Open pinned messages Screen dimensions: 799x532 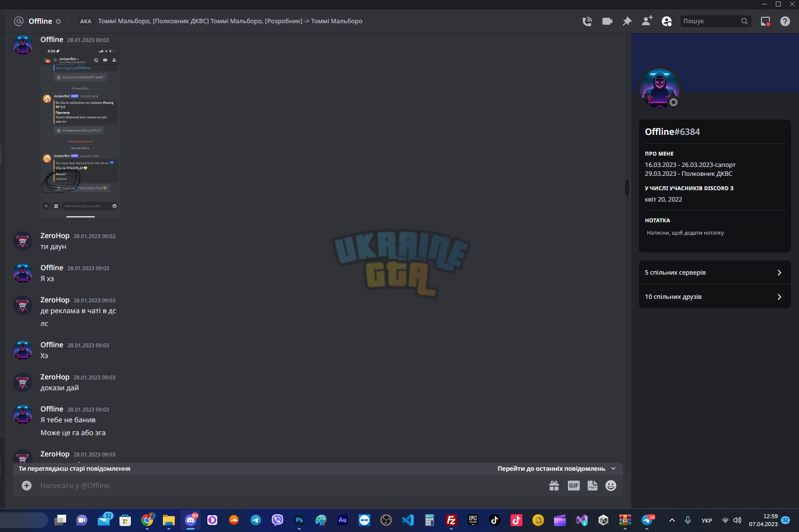(x=627, y=21)
